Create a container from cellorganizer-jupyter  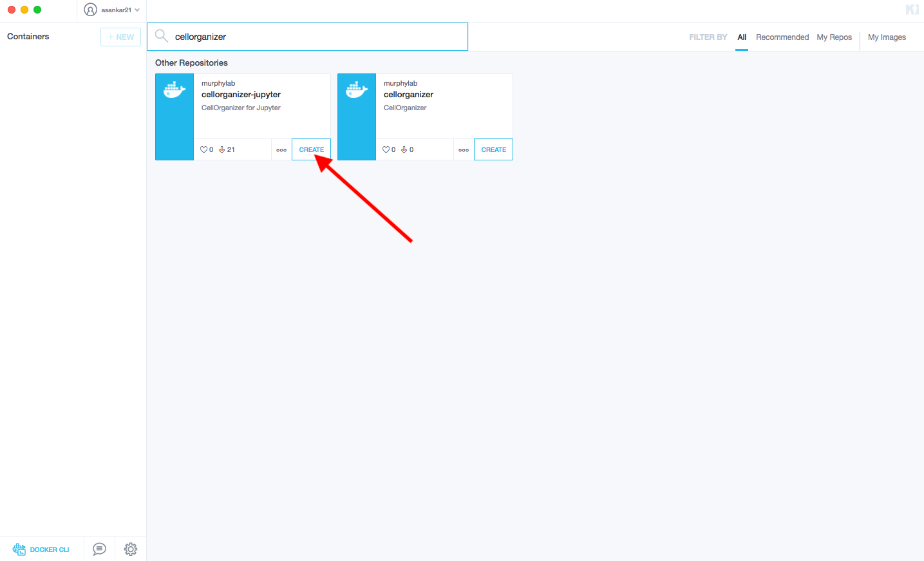pyautogui.click(x=312, y=149)
